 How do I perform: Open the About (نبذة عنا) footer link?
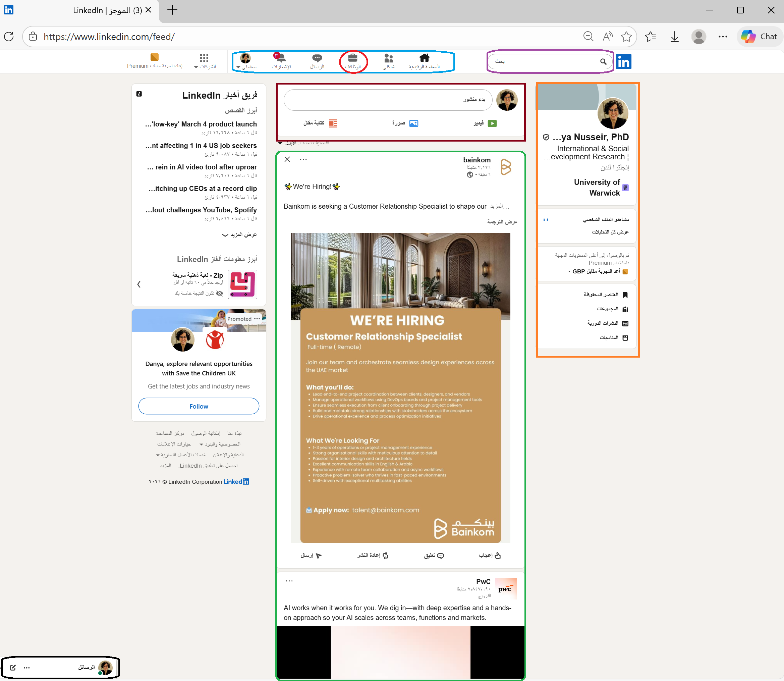pyautogui.click(x=234, y=433)
